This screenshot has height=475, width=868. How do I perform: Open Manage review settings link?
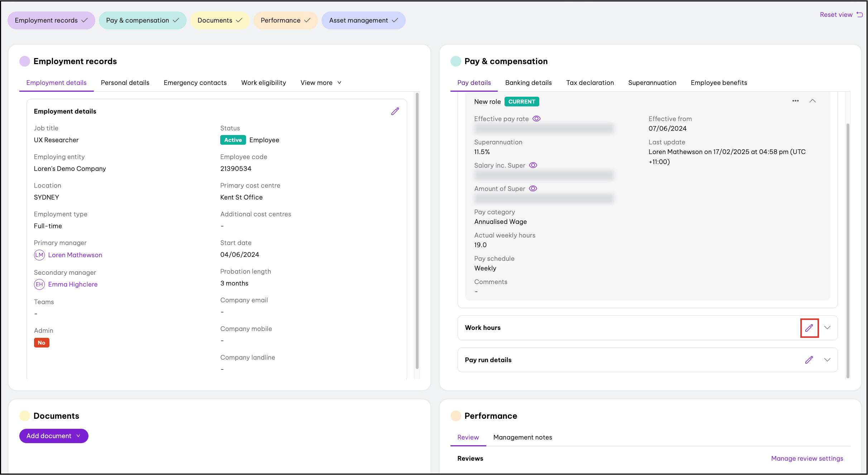click(x=807, y=459)
